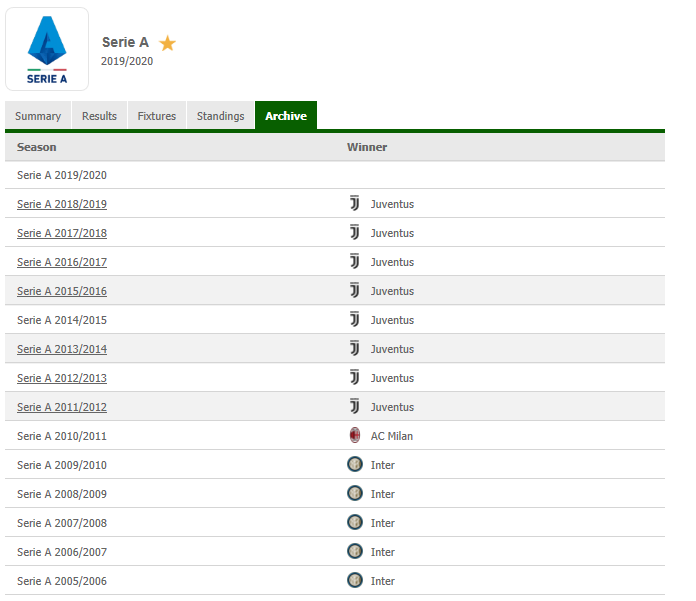This screenshot has height=601, width=696.
Task: Click Juventus name in 2011/2012 row
Action: point(392,407)
